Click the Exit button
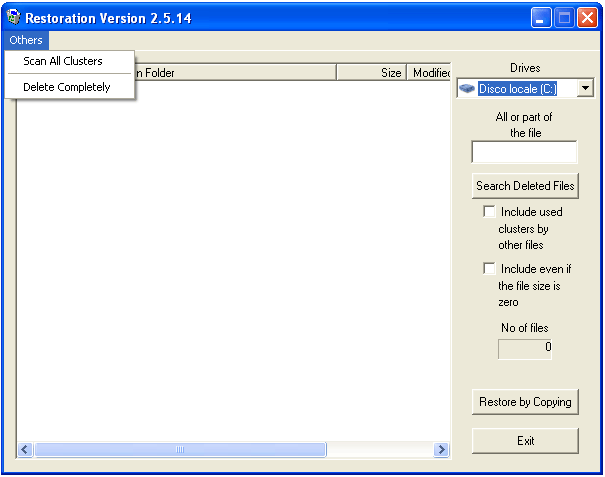This screenshot has height=477, width=605. [x=525, y=441]
